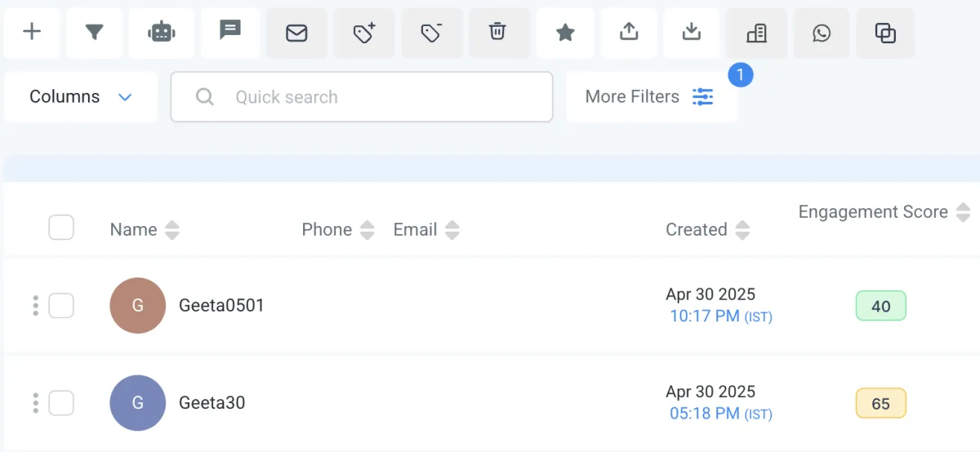The image size is (980, 452).
Task: Check the box for Geeta0501 row
Action: [61, 306]
